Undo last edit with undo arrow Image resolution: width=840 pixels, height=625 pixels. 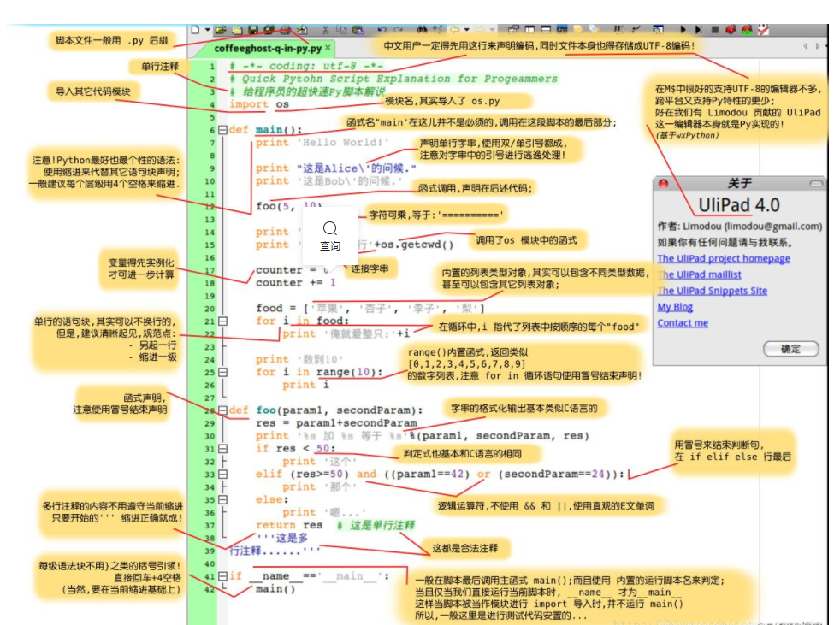point(382,30)
